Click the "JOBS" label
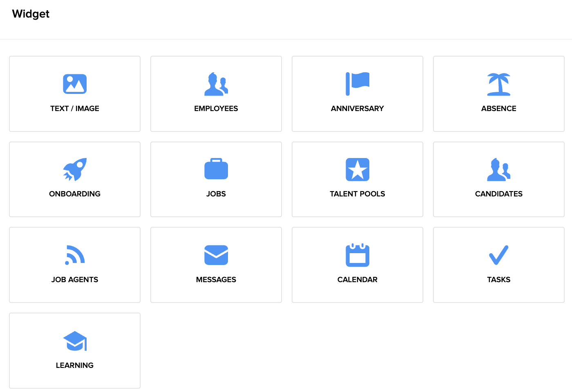The image size is (572, 392). point(216,194)
